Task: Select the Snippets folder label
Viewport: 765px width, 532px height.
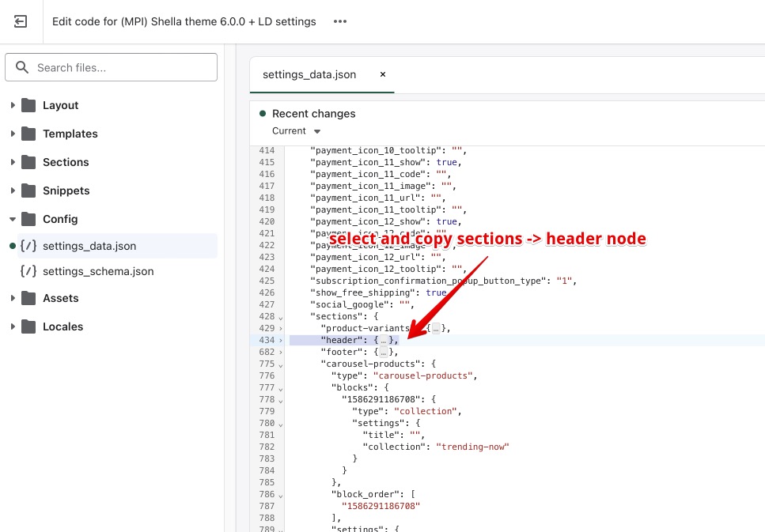Action: [x=66, y=191]
